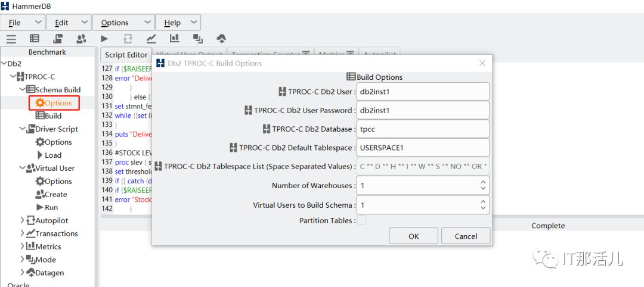Viewport: 644px width, 287px height.
Task: Click the mode stacked-squares toolbar icon
Action: point(198,39)
